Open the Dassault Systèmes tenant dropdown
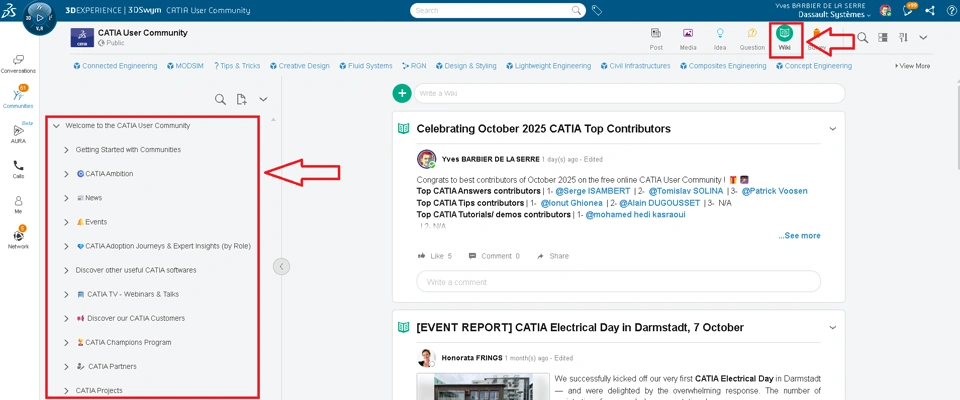Screen dimensions: 960x400 pos(836,15)
